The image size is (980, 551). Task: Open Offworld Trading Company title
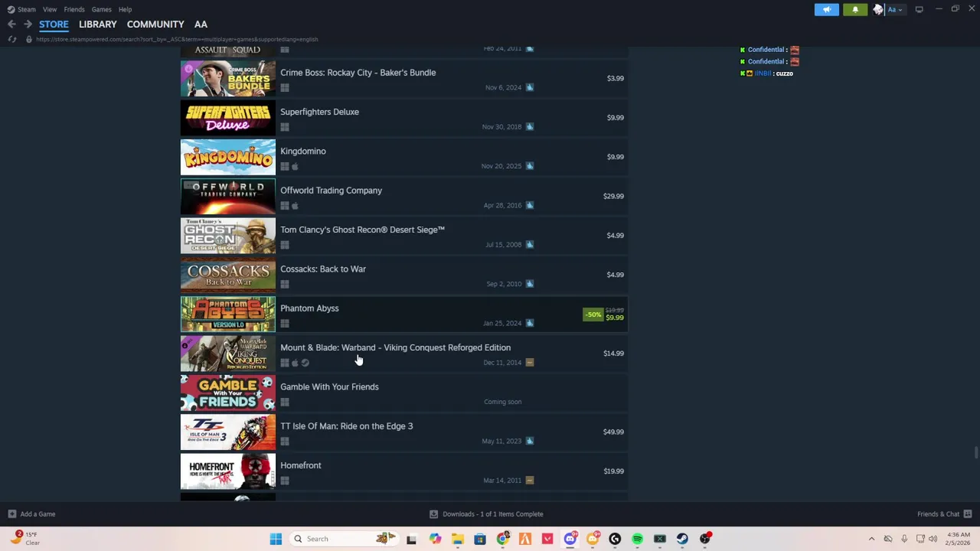(x=331, y=191)
